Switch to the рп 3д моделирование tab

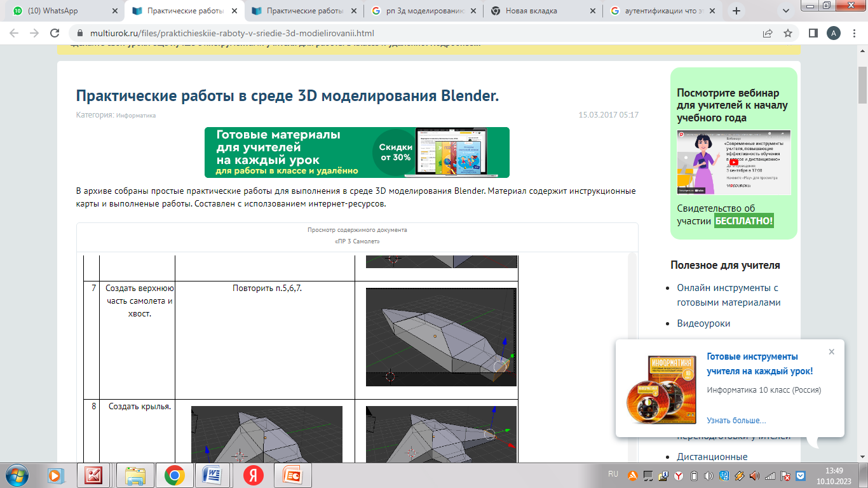(x=424, y=11)
